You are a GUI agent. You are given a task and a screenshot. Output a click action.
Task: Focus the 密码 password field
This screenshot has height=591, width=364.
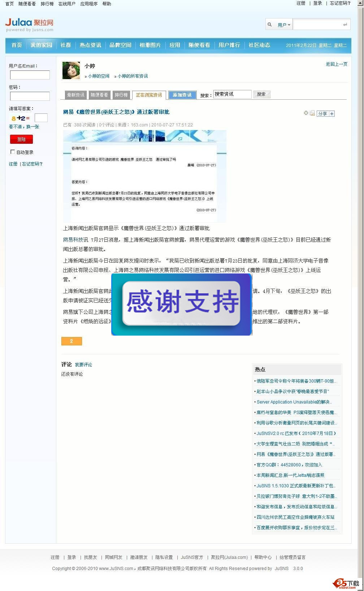[x=30, y=96]
